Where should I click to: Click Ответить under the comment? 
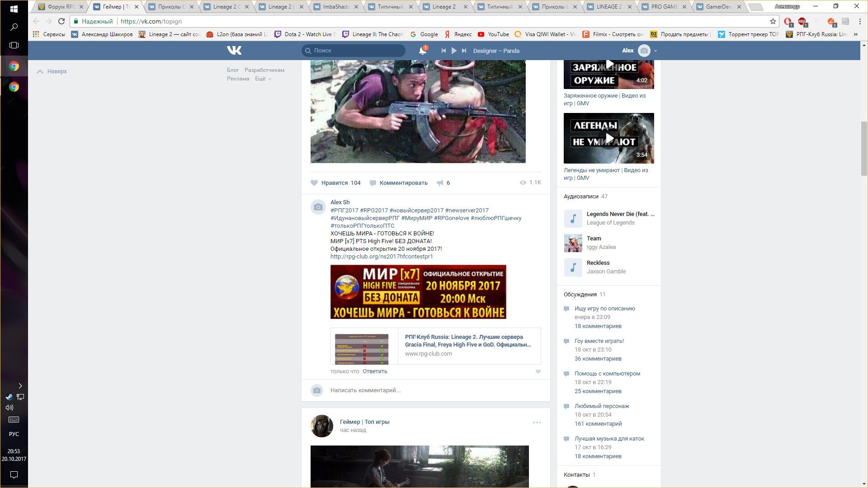pyautogui.click(x=375, y=371)
